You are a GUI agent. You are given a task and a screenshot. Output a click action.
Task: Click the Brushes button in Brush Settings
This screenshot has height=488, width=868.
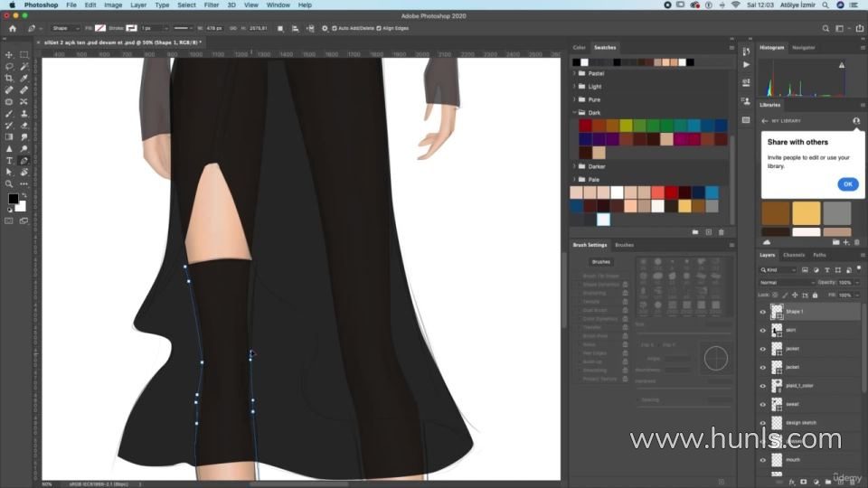click(x=600, y=262)
